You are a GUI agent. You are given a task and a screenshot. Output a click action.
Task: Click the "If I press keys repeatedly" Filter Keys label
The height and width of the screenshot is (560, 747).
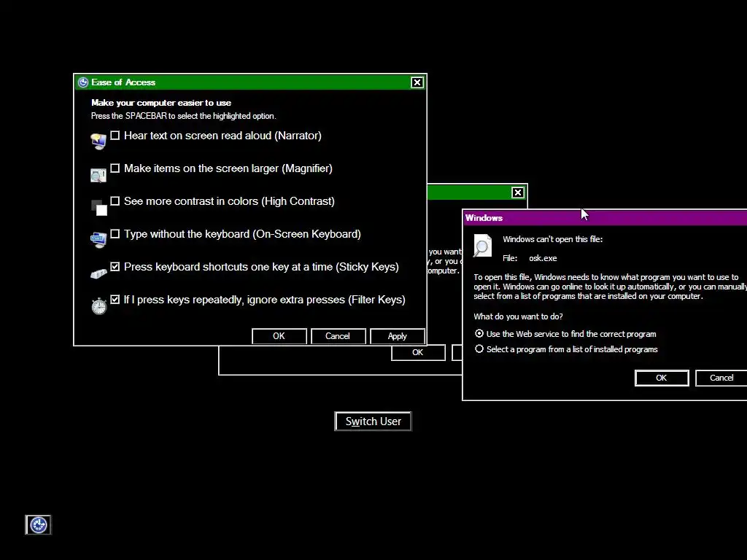(x=264, y=300)
